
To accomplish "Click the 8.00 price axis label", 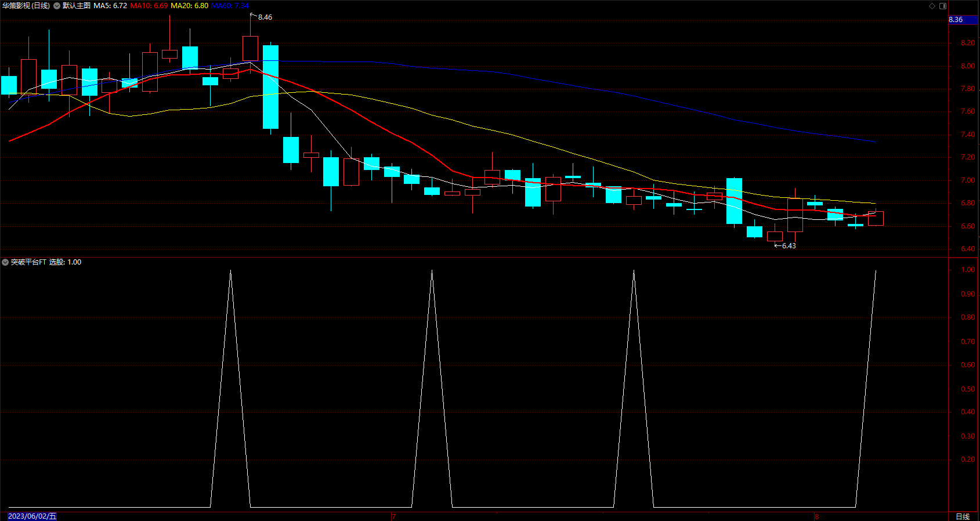I will [968, 66].
